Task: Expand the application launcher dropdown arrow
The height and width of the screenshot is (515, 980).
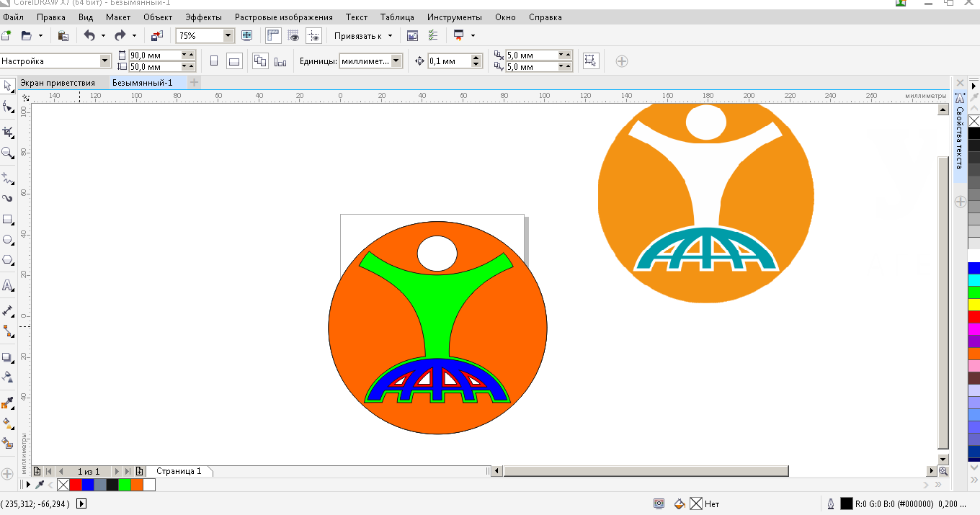Action: click(473, 35)
